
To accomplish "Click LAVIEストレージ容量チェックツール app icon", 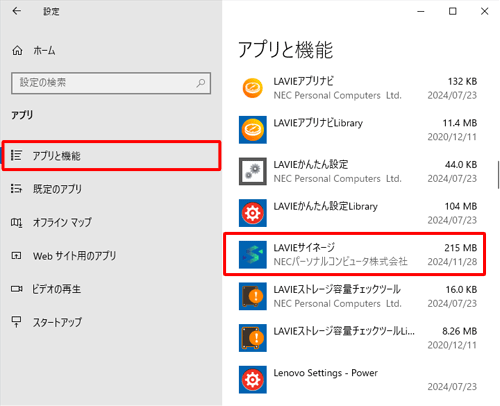I will 253,296.
